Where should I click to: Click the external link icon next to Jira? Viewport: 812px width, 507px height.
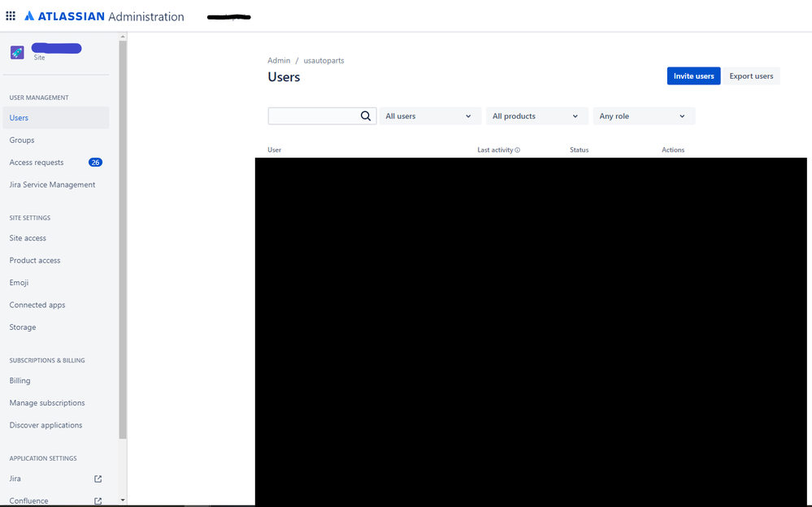tap(98, 479)
